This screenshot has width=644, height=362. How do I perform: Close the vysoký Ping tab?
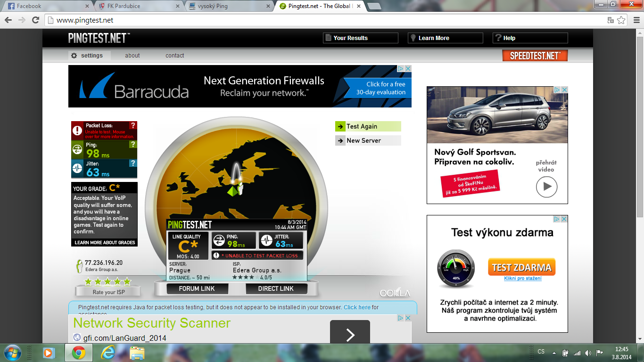click(x=268, y=6)
